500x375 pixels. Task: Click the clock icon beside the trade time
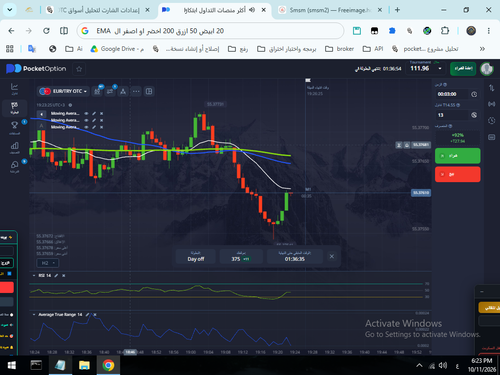(x=474, y=94)
